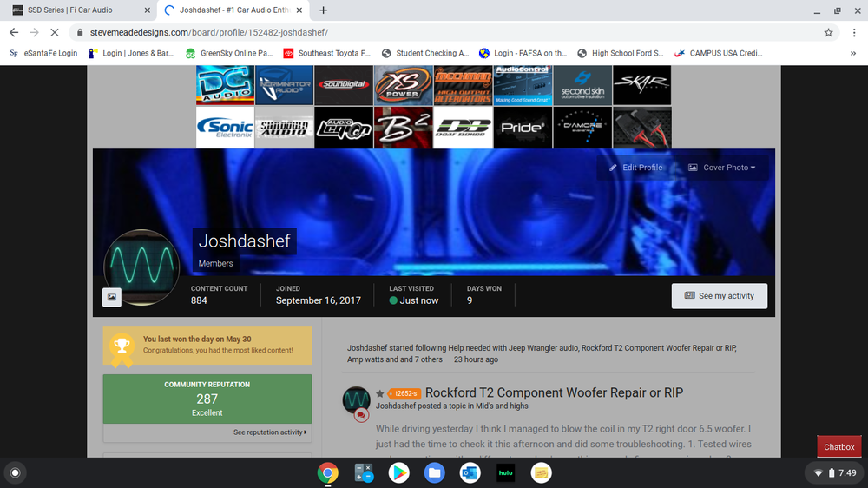Click the Mid's and highs forum link
The image size is (868, 488).
[502, 406]
